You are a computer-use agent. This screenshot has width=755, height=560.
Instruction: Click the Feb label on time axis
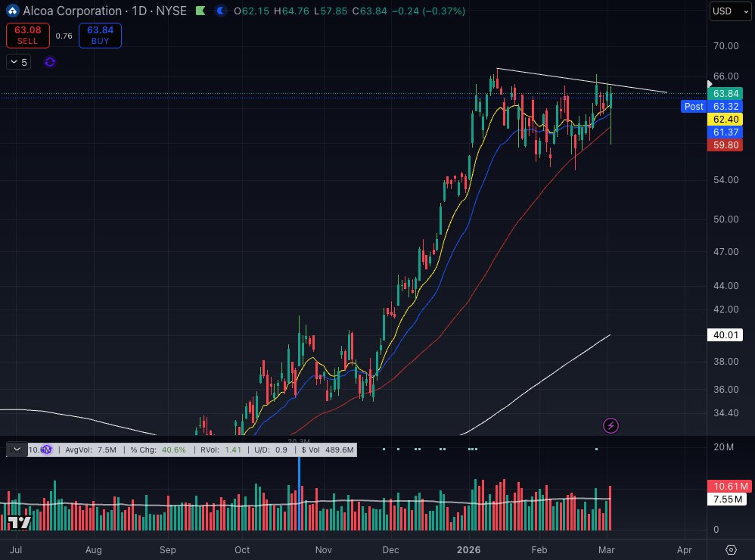coord(539,550)
